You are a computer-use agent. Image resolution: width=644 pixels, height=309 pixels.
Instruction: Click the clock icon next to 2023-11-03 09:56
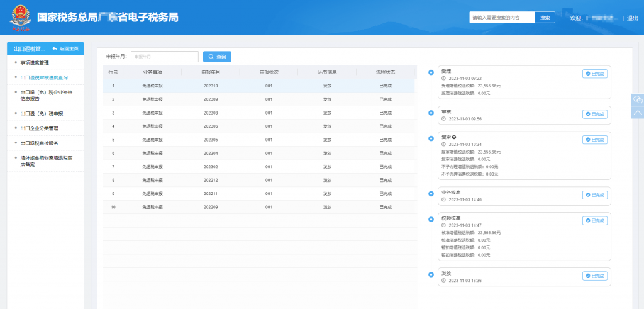click(x=443, y=119)
